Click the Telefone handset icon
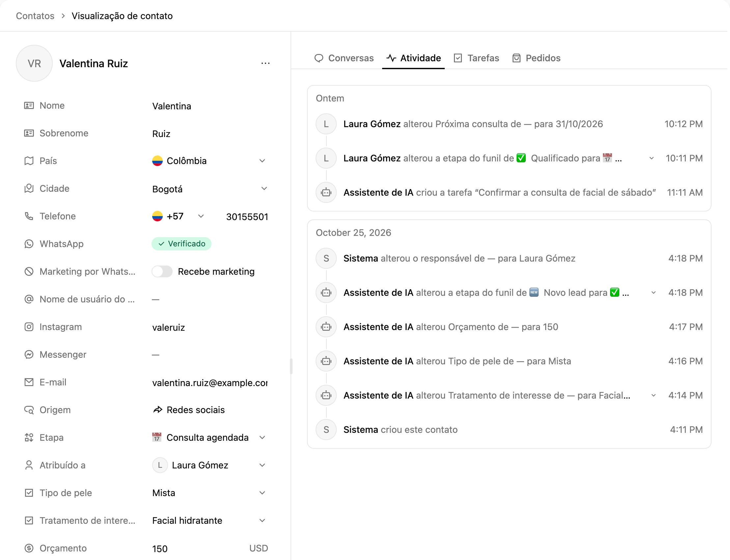The height and width of the screenshot is (560, 730). [29, 216]
